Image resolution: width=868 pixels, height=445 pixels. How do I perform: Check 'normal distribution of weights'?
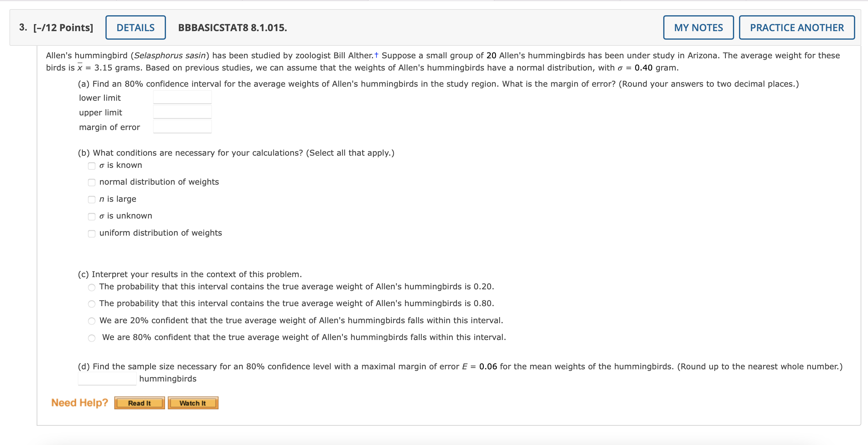(x=91, y=183)
